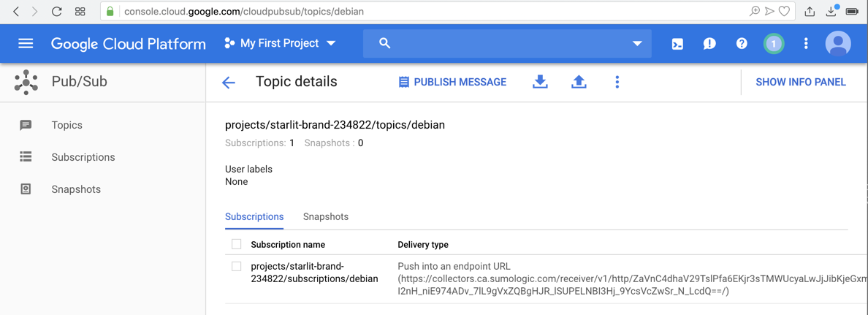Expand the My First Project selector
This screenshot has height=315, width=868.
click(x=281, y=44)
